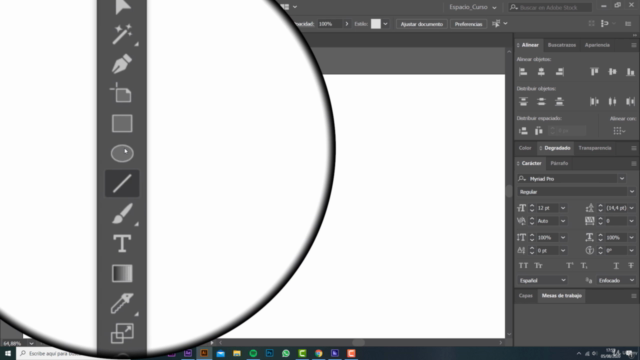Select the Paintbrush tool
This screenshot has height=360, width=640.
(x=122, y=213)
